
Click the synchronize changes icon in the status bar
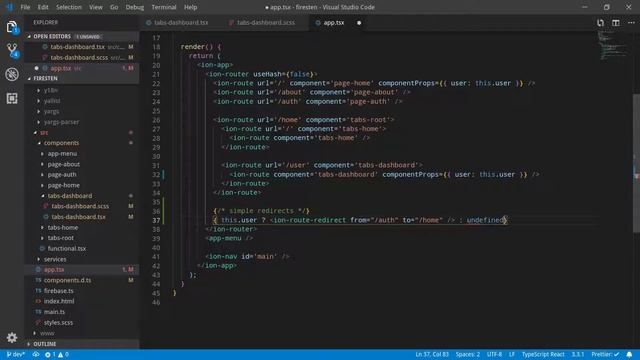coord(36,354)
